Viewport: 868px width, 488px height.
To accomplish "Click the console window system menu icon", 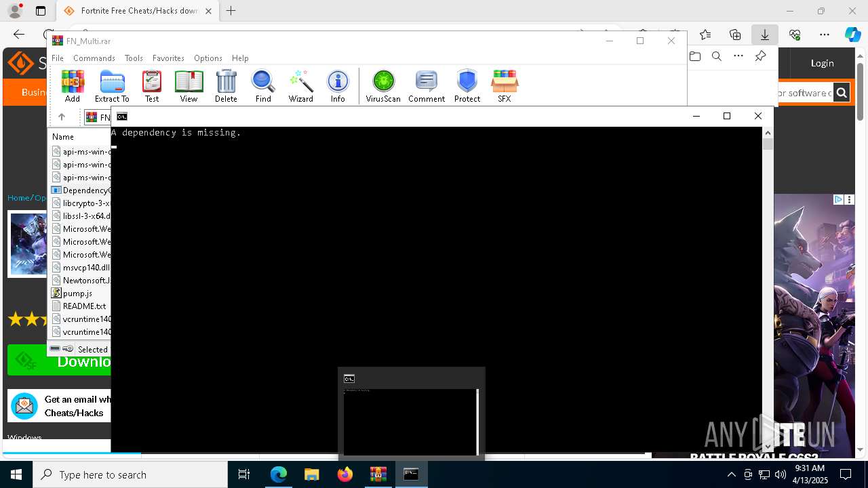I will pyautogui.click(x=122, y=117).
